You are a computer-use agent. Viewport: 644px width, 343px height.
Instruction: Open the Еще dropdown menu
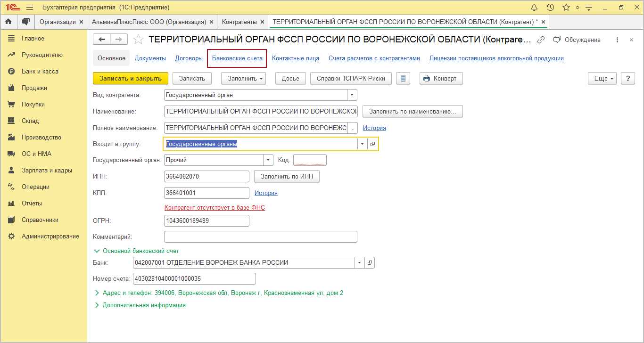point(603,78)
